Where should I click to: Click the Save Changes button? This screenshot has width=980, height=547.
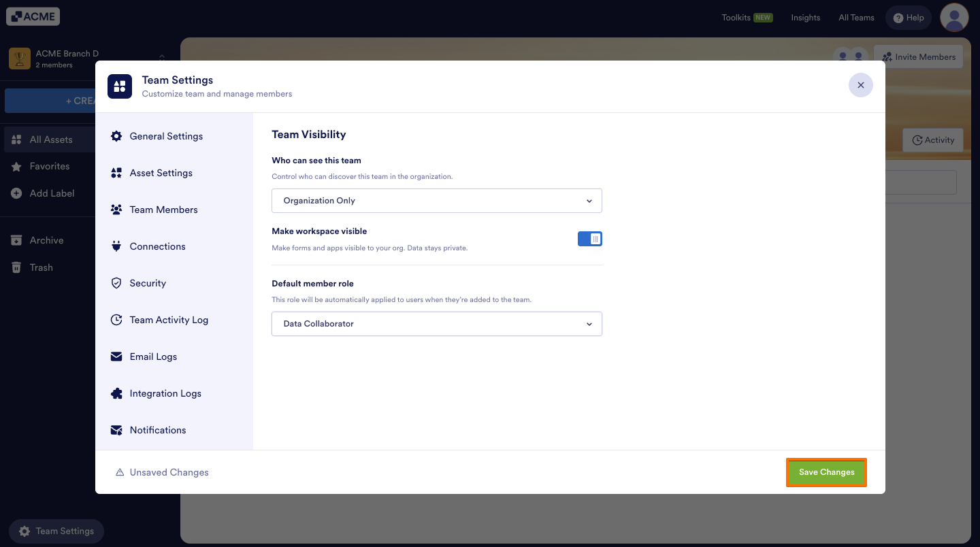tap(827, 472)
